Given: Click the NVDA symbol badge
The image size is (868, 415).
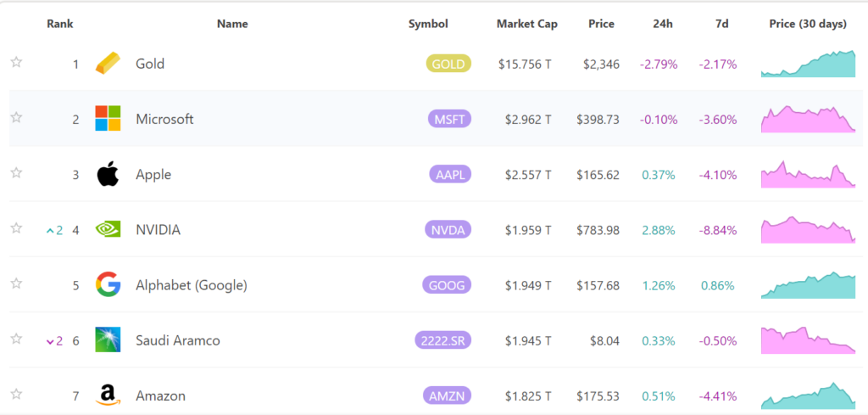Looking at the screenshot, I should coord(448,229).
